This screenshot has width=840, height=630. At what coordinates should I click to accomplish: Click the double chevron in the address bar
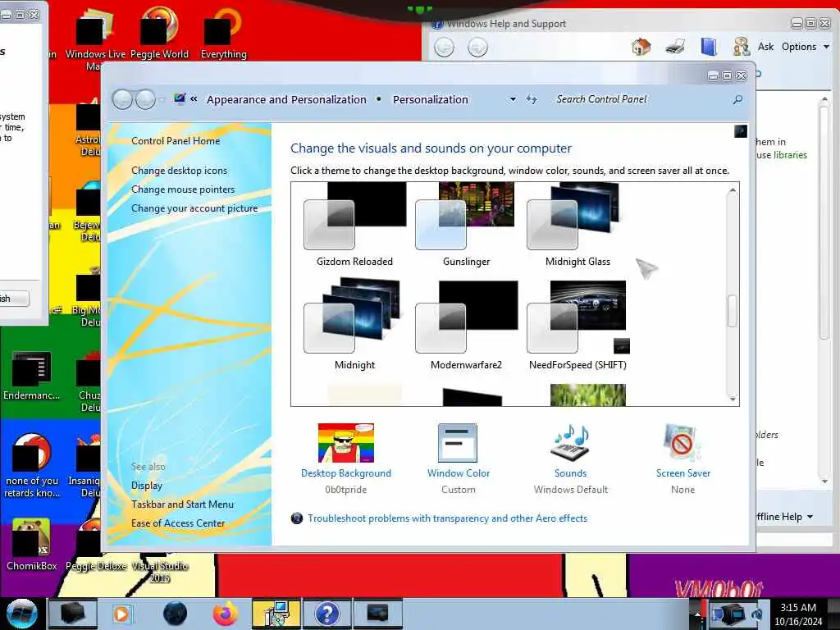click(194, 99)
